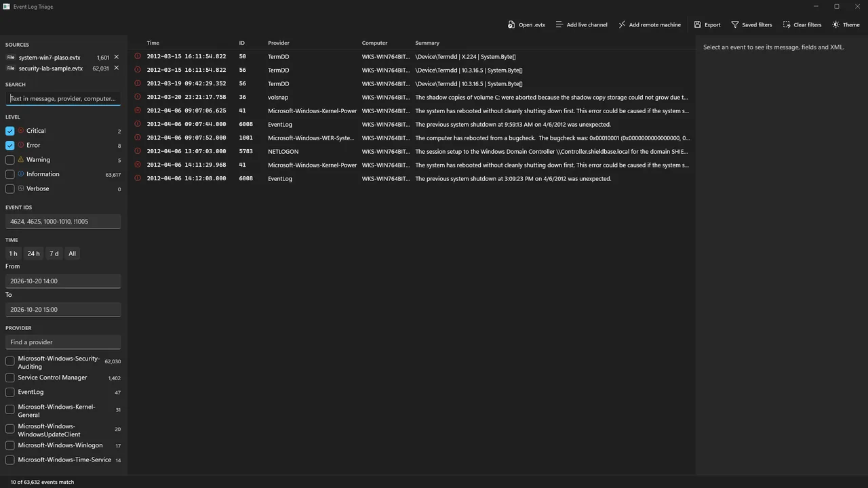Set time range to All
The image size is (868, 488).
pos(72,253)
